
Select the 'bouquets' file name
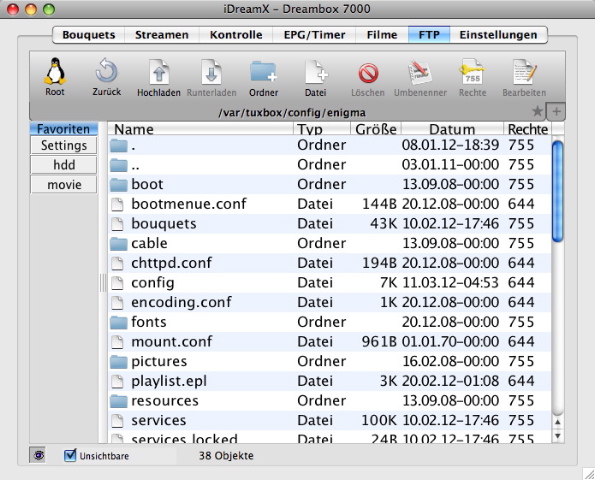pos(164,223)
